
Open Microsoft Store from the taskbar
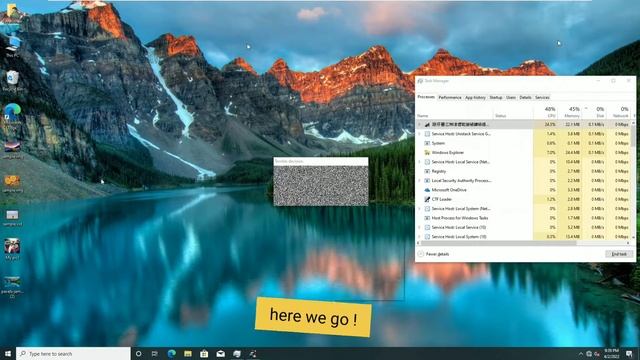(204, 353)
